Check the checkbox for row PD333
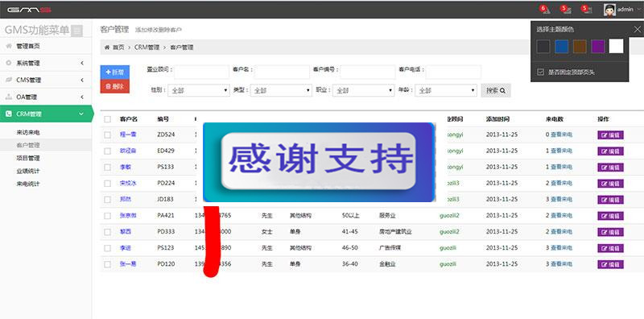Viewport: 644px width, 319px height. click(x=107, y=232)
